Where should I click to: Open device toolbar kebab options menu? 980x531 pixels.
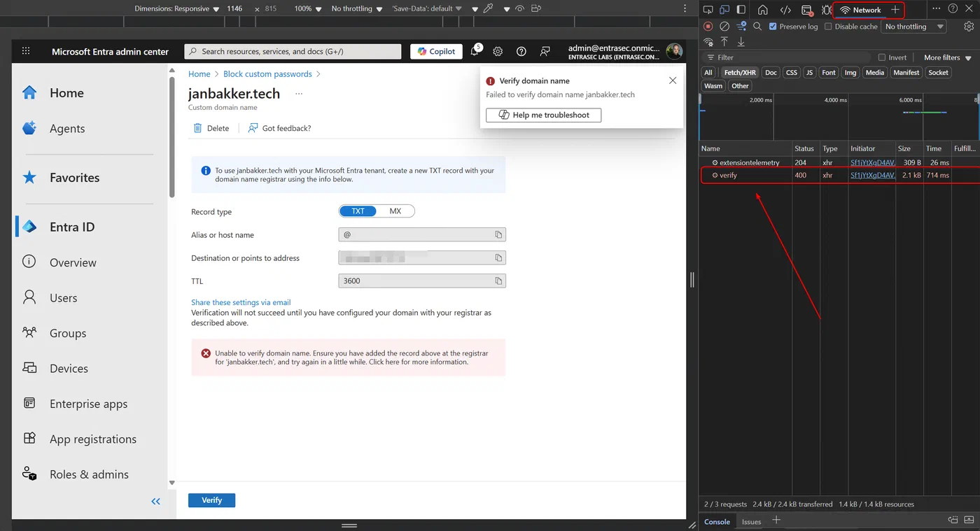tap(685, 8)
